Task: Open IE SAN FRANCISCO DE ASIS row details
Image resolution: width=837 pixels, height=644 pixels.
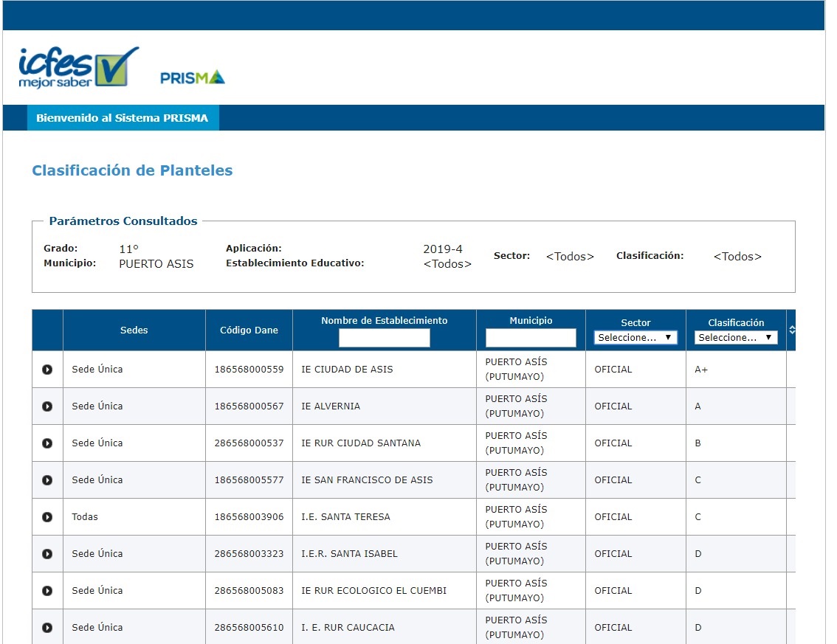Action: (47, 480)
